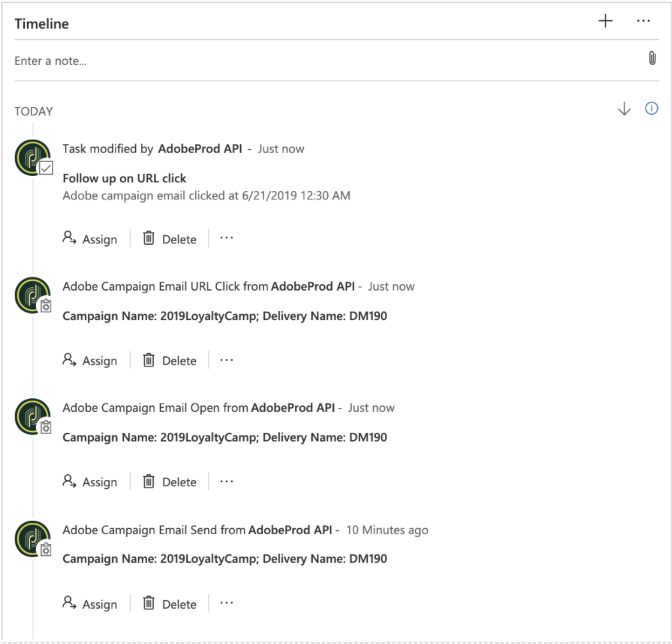Viewport: 672px width, 644px height.
Task: Click 'Adobe Campaign Email Send from AdobeProd API' text
Action: pyautogui.click(x=197, y=530)
